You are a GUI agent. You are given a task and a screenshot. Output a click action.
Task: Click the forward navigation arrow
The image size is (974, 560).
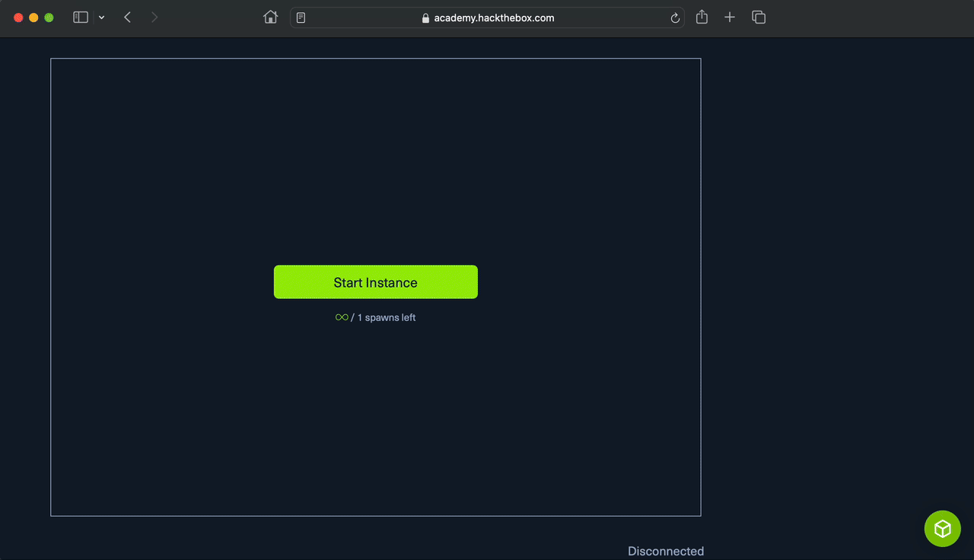[x=154, y=17]
